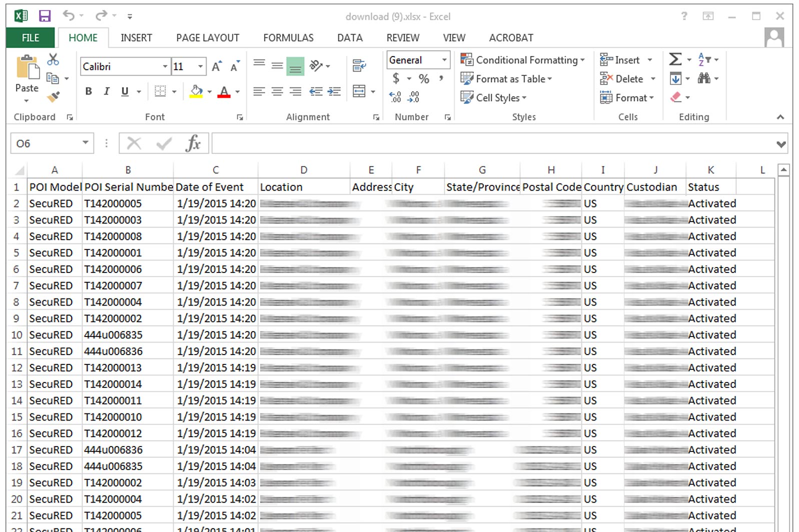Apply cell borders icon
Image resolution: width=799 pixels, height=532 pixels.
160,91
